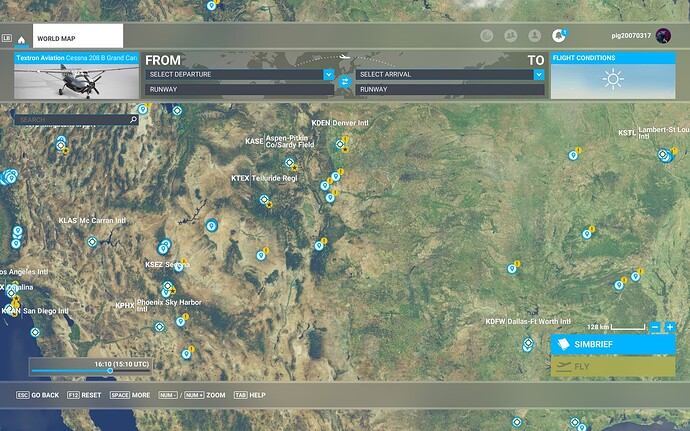690x431 pixels.
Task: Click the Home icon in top bar
Action: 21,38
